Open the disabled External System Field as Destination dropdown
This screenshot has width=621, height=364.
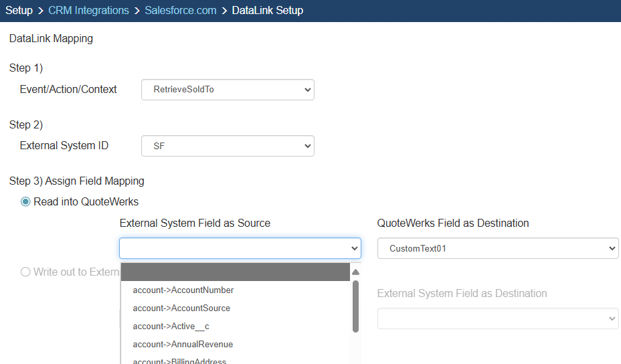497,318
